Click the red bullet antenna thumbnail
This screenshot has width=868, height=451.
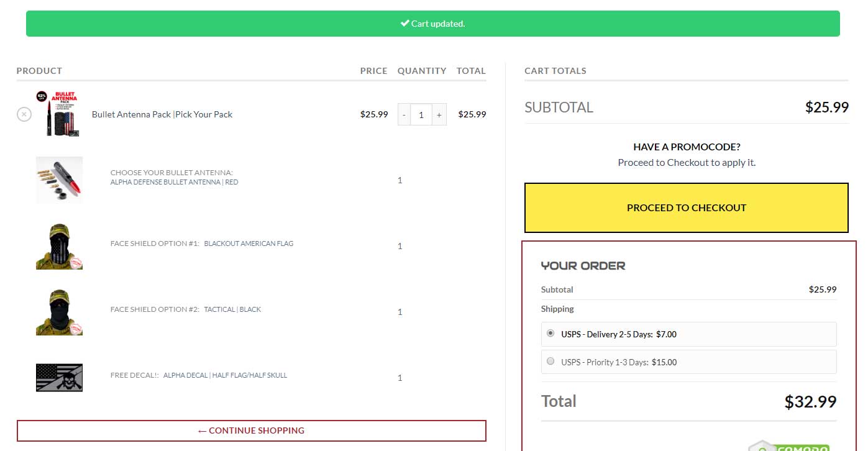pyautogui.click(x=59, y=180)
